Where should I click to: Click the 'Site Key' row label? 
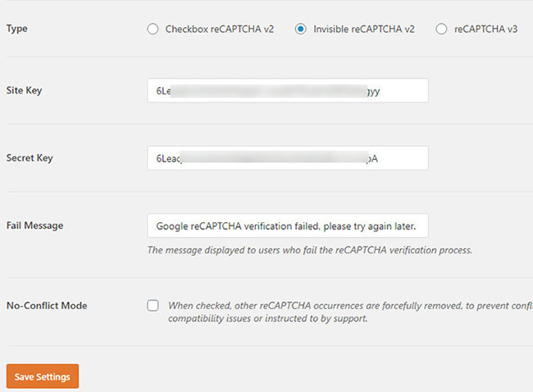tap(24, 90)
